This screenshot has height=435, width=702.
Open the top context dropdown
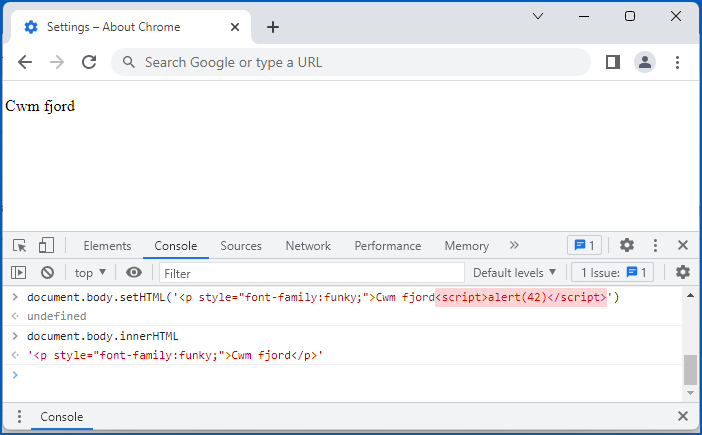(x=90, y=273)
